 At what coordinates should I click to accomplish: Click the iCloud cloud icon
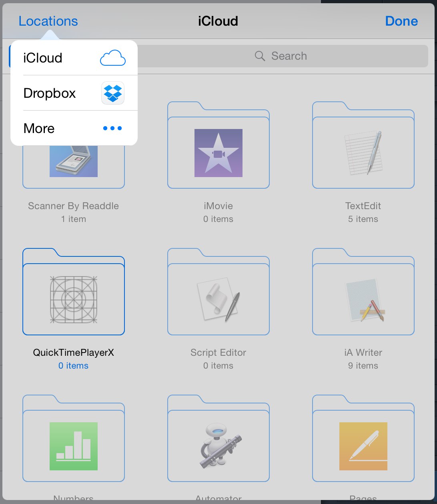pos(112,58)
